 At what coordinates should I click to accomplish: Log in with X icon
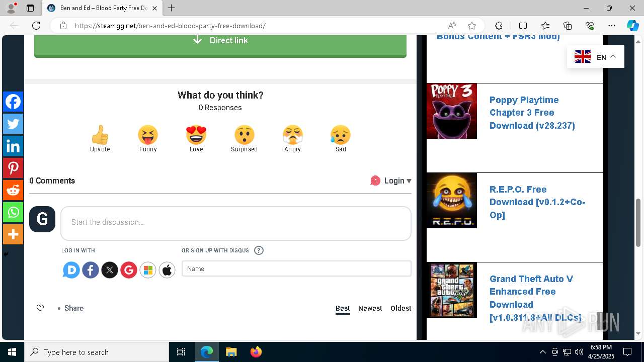coord(110,270)
